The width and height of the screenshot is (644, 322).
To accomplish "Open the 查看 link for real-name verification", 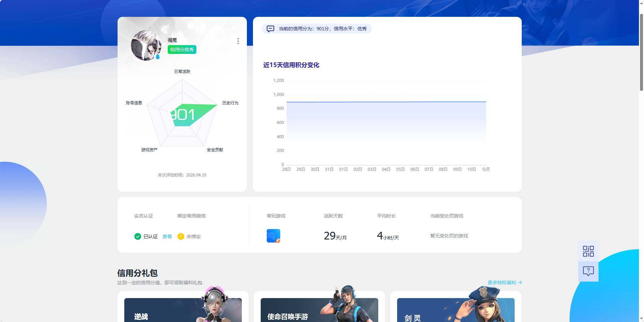I will (167, 236).
